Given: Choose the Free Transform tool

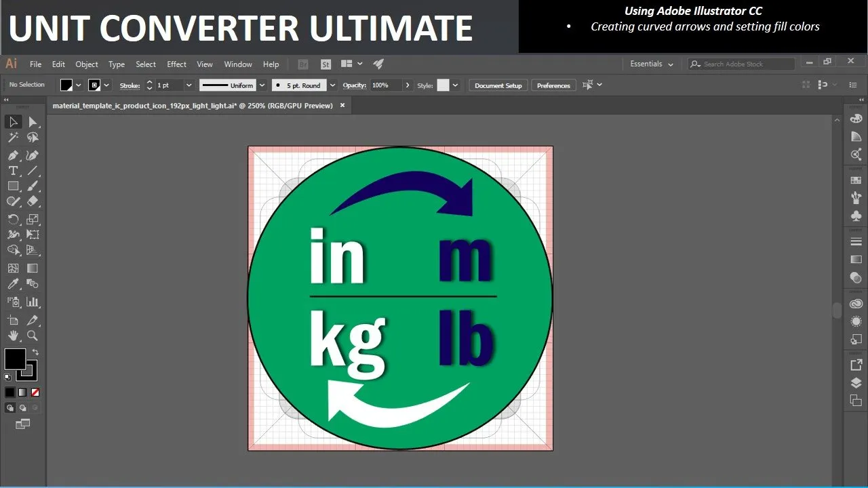Looking at the screenshot, I should [x=33, y=235].
